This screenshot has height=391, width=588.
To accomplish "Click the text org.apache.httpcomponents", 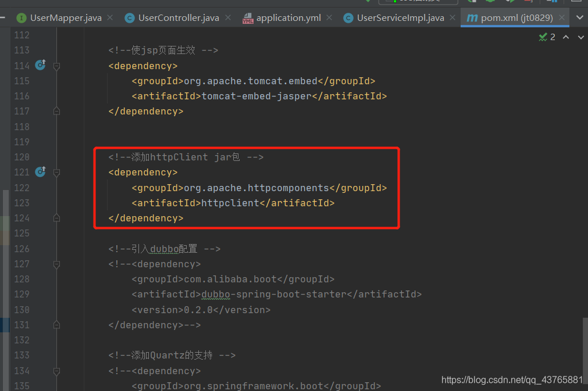I will pos(256,188).
